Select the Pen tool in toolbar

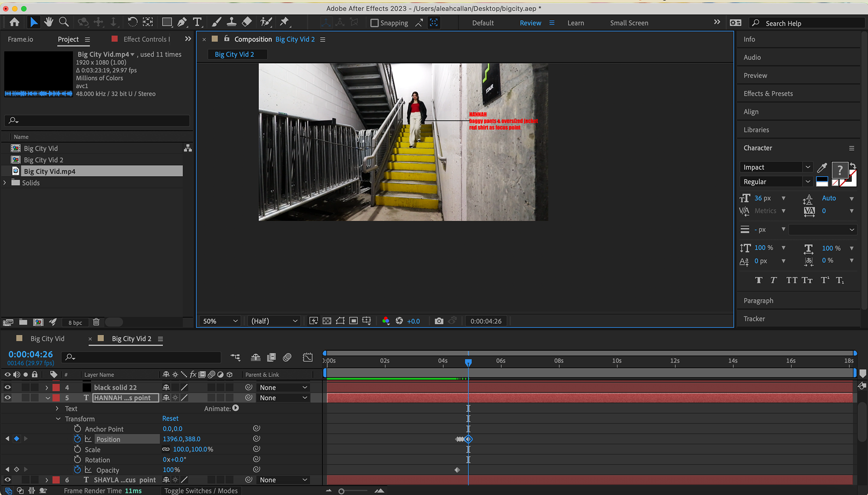pos(182,22)
